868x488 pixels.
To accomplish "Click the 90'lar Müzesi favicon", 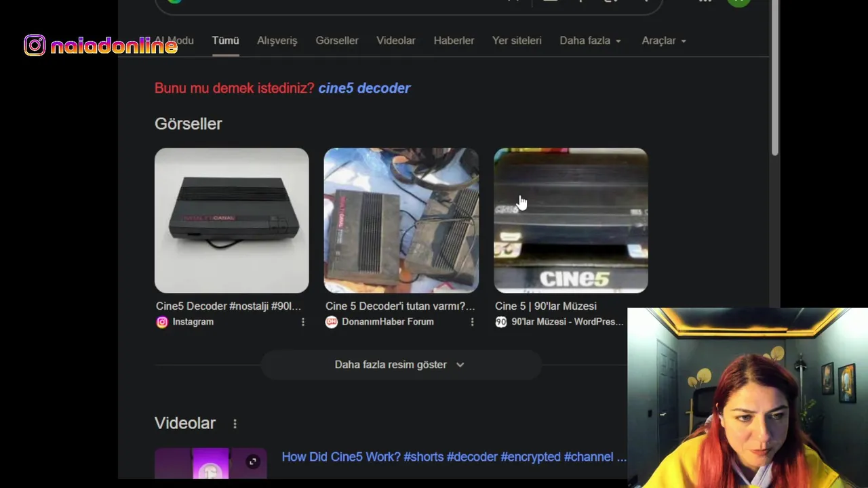I will point(501,322).
